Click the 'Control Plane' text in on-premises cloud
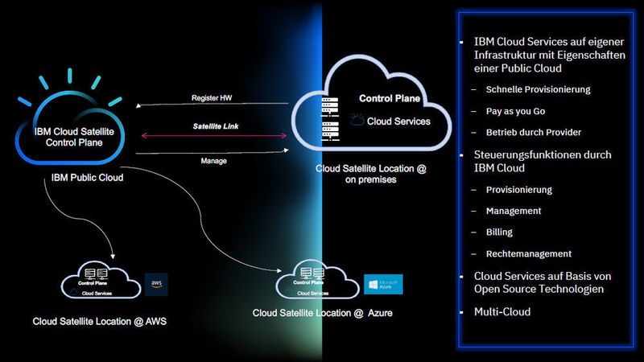Viewport: 644px width, 362px height. coord(390,98)
